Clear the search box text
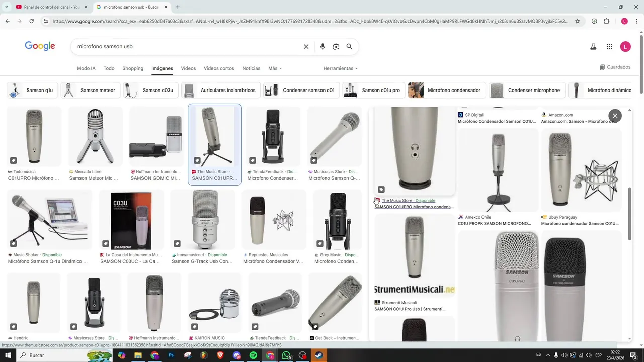 coord(306,46)
